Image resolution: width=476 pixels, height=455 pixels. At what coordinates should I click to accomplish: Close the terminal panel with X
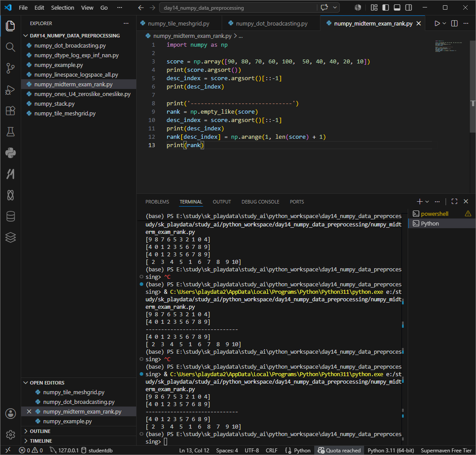[466, 201]
